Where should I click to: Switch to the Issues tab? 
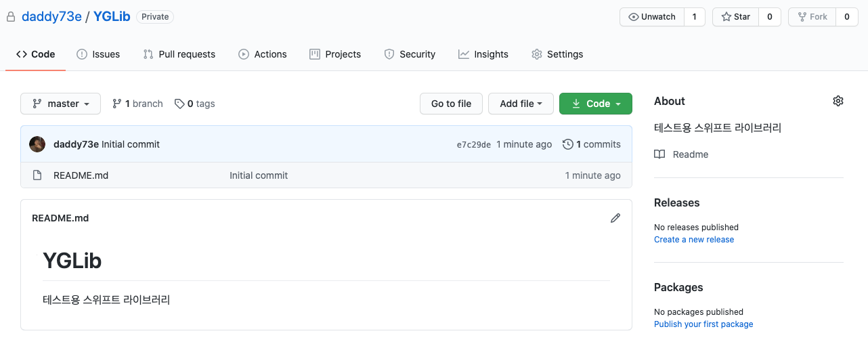click(x=98, y=54)
